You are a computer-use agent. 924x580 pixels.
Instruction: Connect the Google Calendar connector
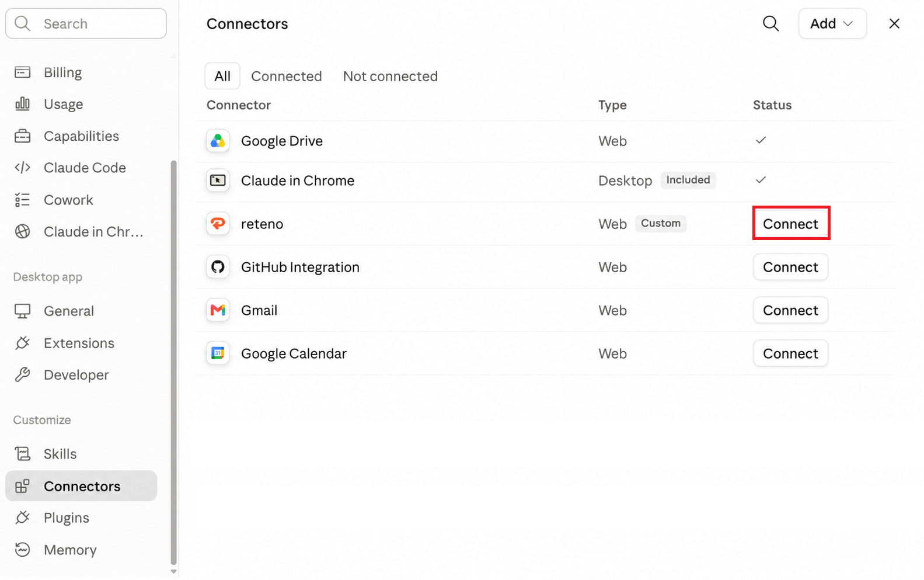coord(791,353)
